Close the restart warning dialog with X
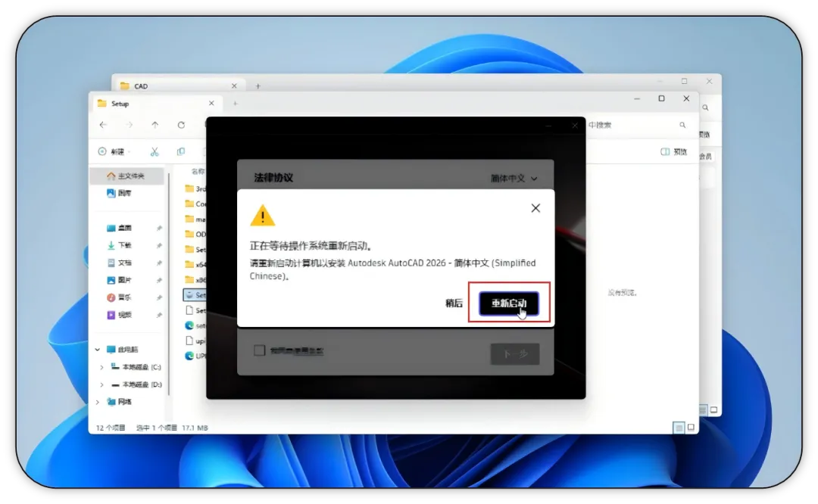The width and height of the screenshot is (818, 504). coord(535,208)
